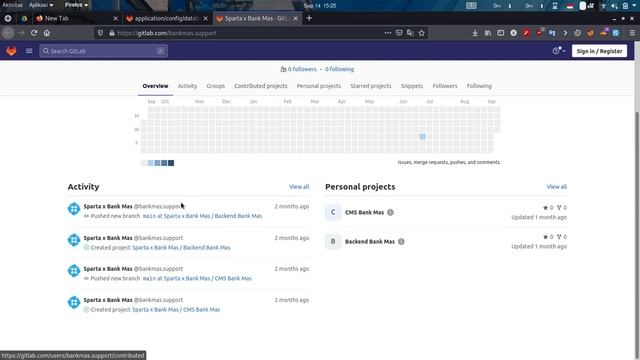
Task: Click the darkest legend square of contribution graph
Action: 171,163
